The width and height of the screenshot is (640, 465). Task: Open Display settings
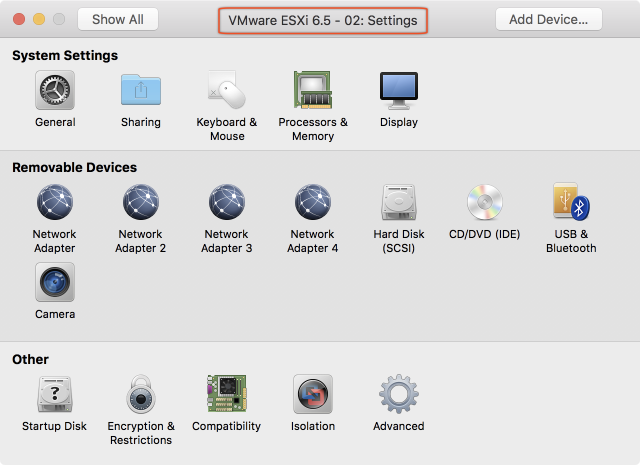pyautogui.click(x=399, y=91)
